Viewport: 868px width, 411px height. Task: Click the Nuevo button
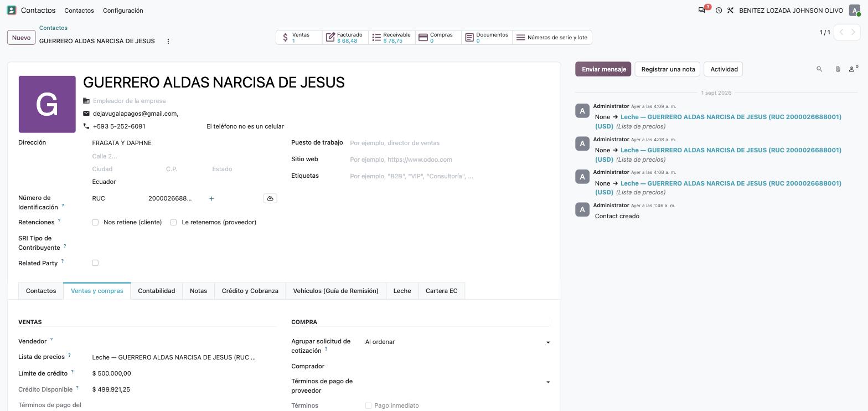point(21,38)
